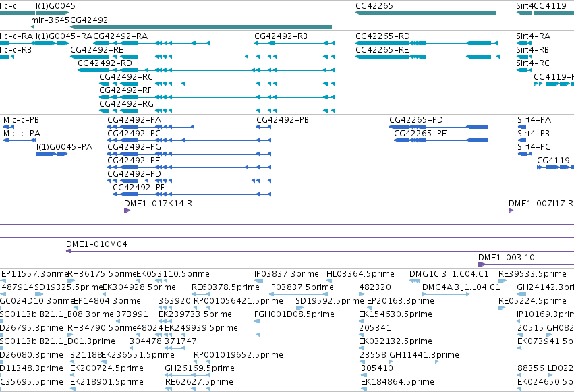Image resolution: width=574 pixels, height=392 pixels.
Task: Click EST EK053110.5prime
Action: click(152, 281)
